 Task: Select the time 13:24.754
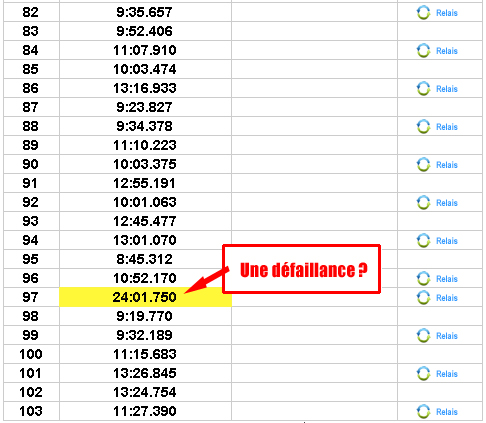coord(144,392)
